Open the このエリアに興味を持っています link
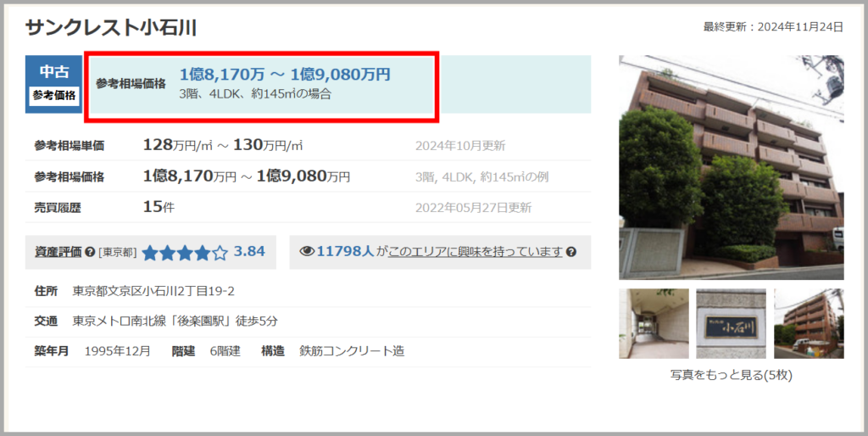 tap(476, 252)
